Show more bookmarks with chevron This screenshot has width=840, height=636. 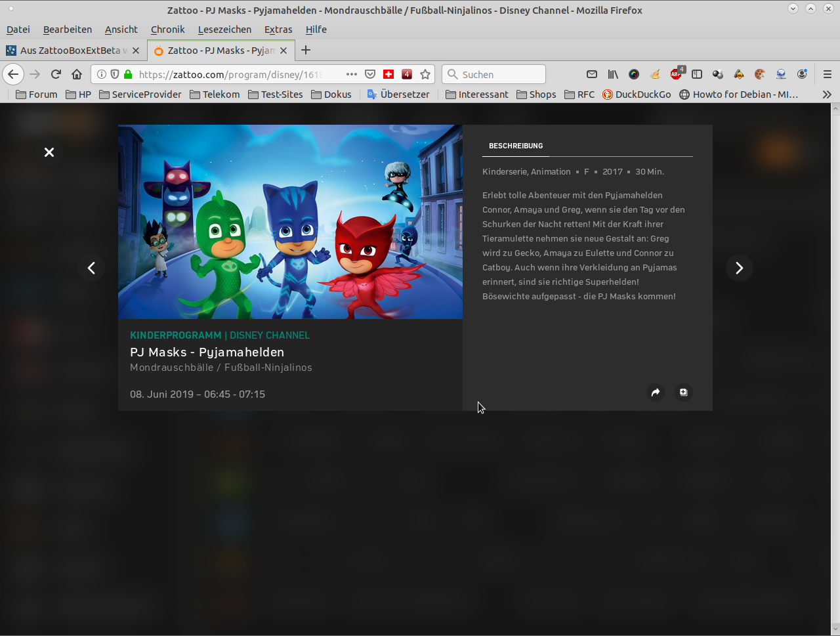[x=827, y=95]
